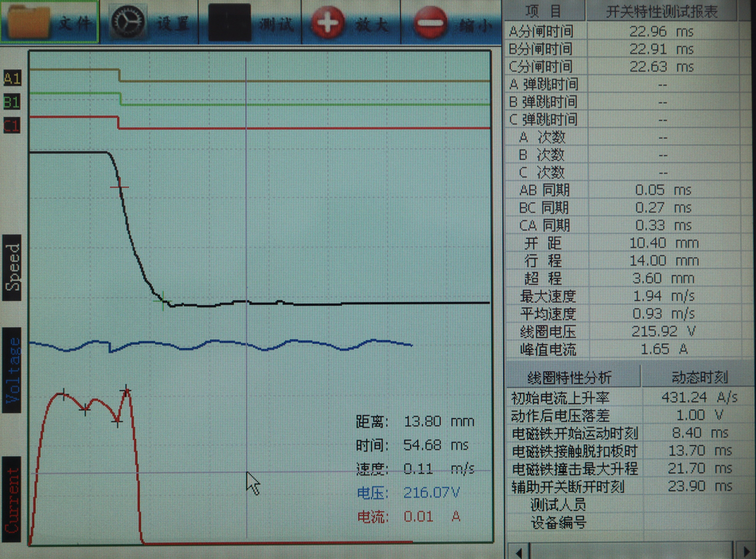Screen dimensions: 756x559
Task: Select 动作后电压落差 1.00 V
Action: pos(699,415)
